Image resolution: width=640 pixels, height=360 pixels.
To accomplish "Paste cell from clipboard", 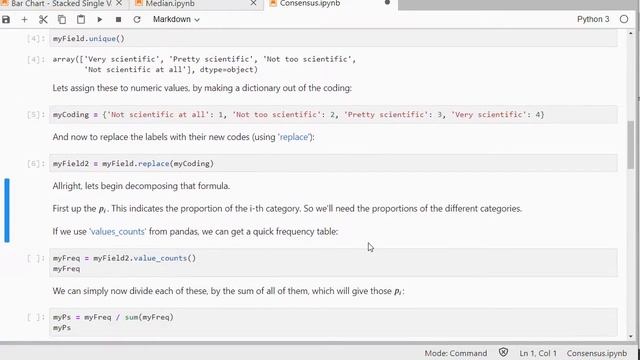I will pyautogui.click(x=81, y=19).
